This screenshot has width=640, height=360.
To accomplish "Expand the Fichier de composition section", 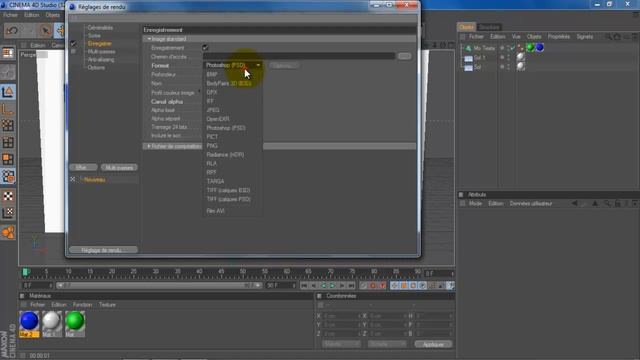I will tap(149, 146).
